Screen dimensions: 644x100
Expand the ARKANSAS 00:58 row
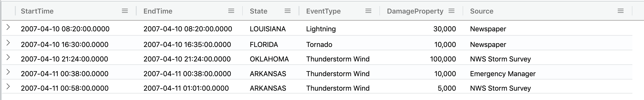coord(8,86)
